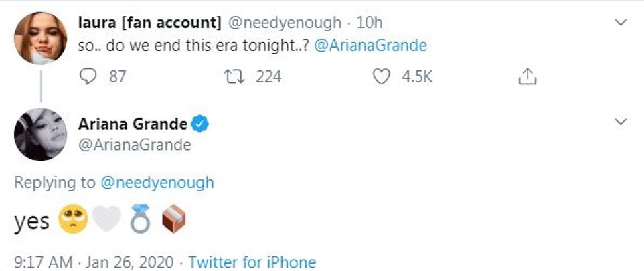Click the retweet arrows icon

232,77
